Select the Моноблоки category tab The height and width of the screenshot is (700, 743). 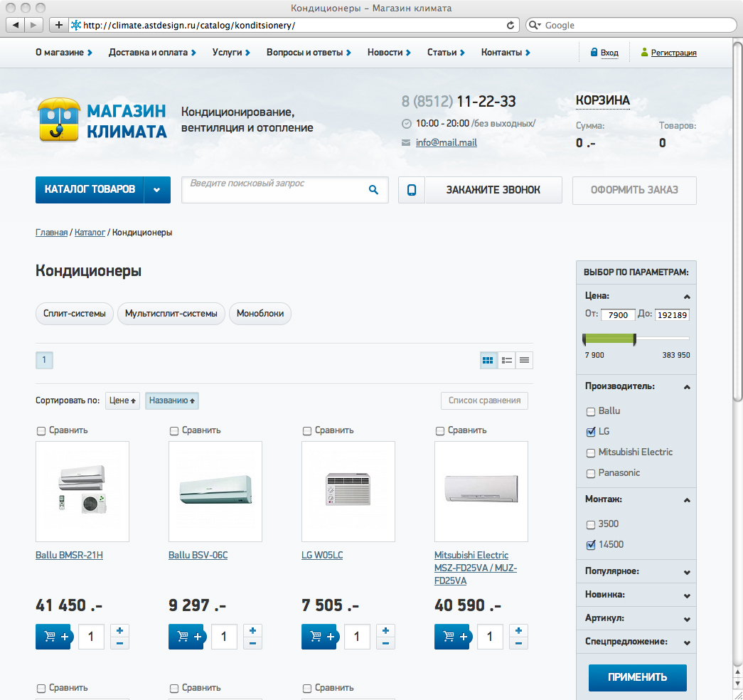point(260,314)
